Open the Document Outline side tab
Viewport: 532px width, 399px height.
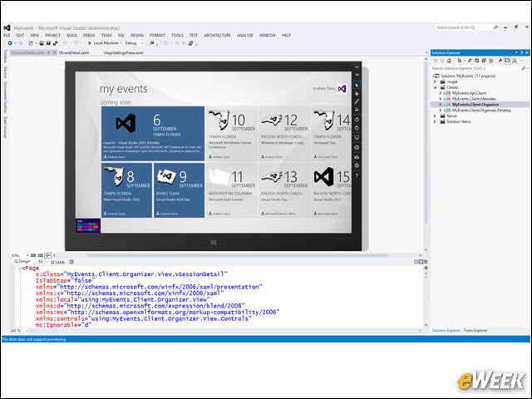point(5,96)
